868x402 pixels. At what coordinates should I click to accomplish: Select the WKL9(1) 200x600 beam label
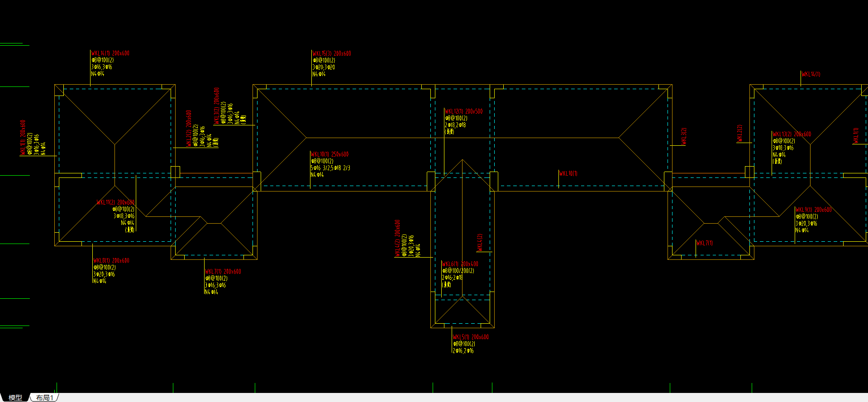[x=814, y=210]
